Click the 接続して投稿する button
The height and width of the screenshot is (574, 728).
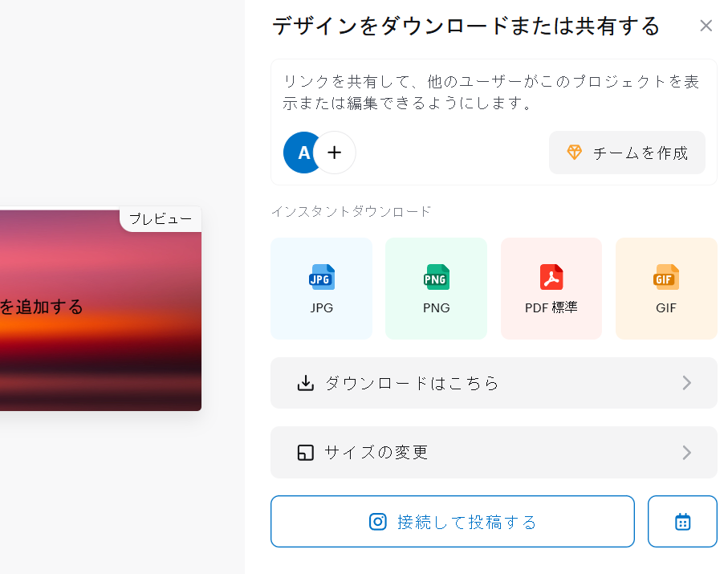click(453, 522)
